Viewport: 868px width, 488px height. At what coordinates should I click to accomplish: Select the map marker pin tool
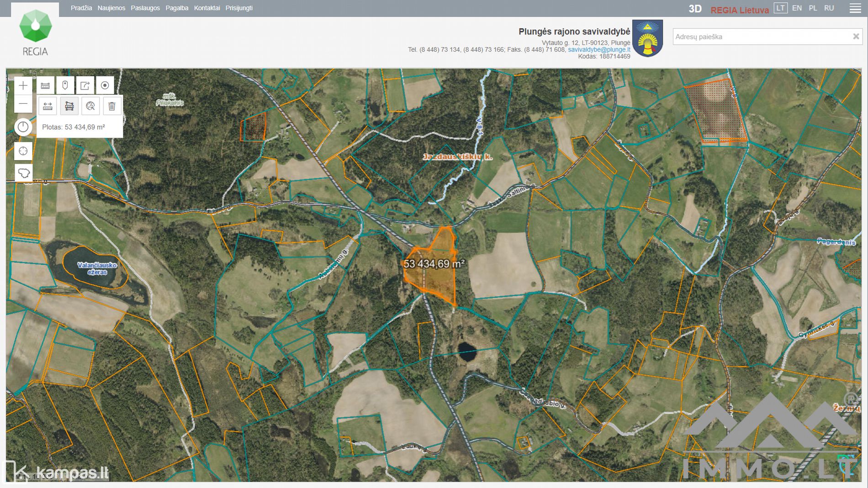point(65,85)
